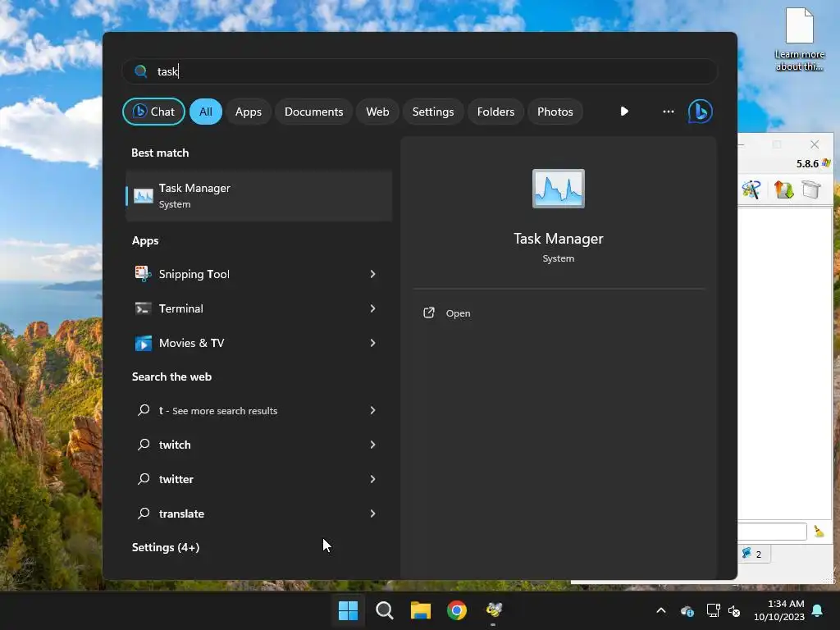Switch to the Documents filter tab
This screenshot has width=840, height=630.
point(314,112)
